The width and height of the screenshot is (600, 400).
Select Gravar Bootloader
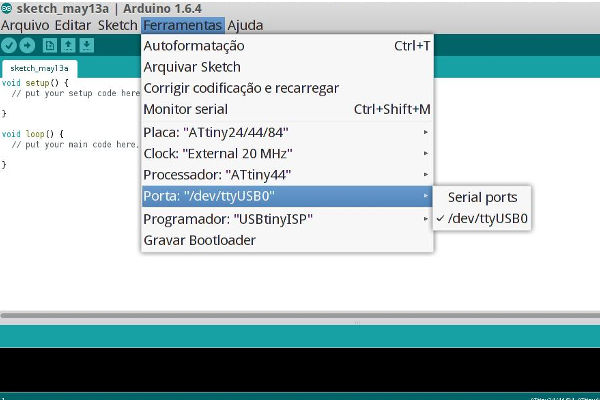[287, 240]
